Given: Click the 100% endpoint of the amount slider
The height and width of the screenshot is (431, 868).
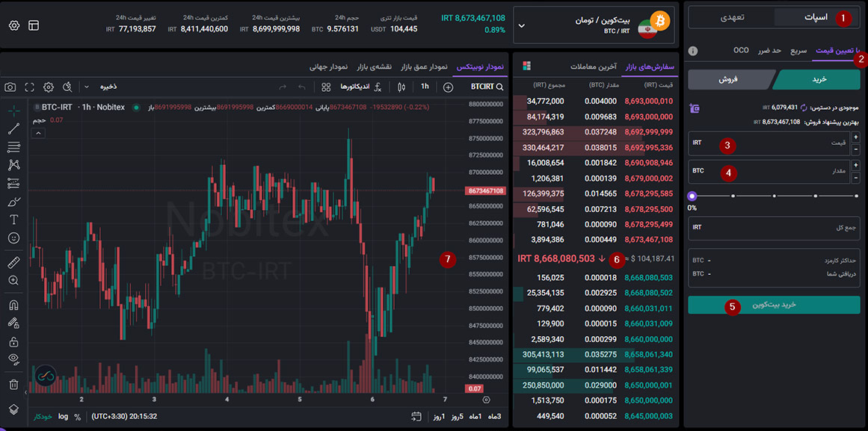Looking at the screenshot, I should [856, 196].
